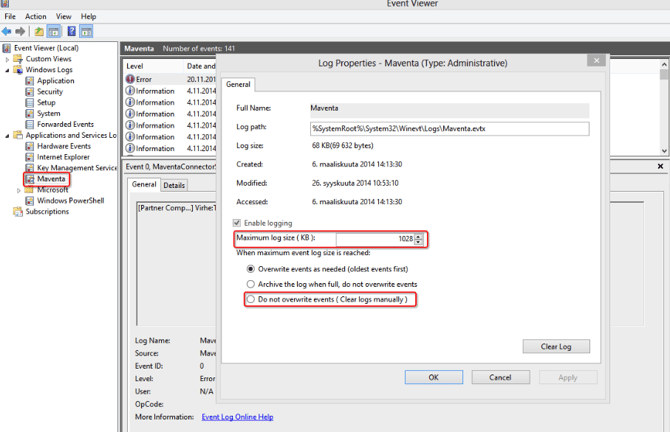Select the Security log icon
Screen dimensions: 670x432
(30, 92)
